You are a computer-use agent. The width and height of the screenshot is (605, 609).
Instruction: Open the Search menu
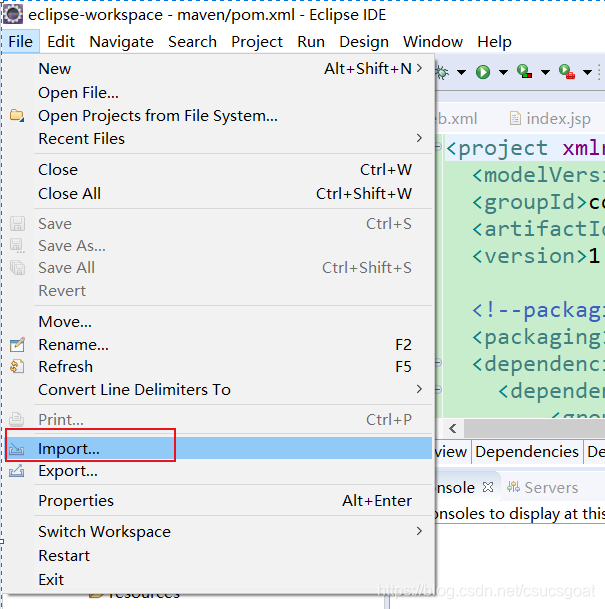pyautogui.click(x=192, y=42)
